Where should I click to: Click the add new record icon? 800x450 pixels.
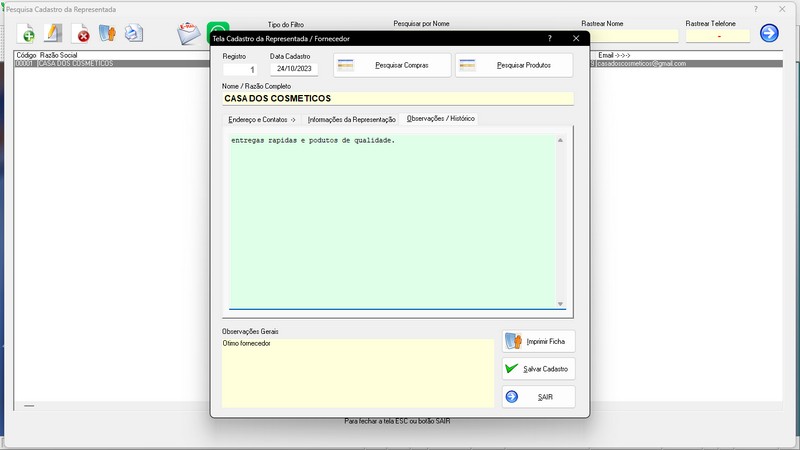[26, 34]
